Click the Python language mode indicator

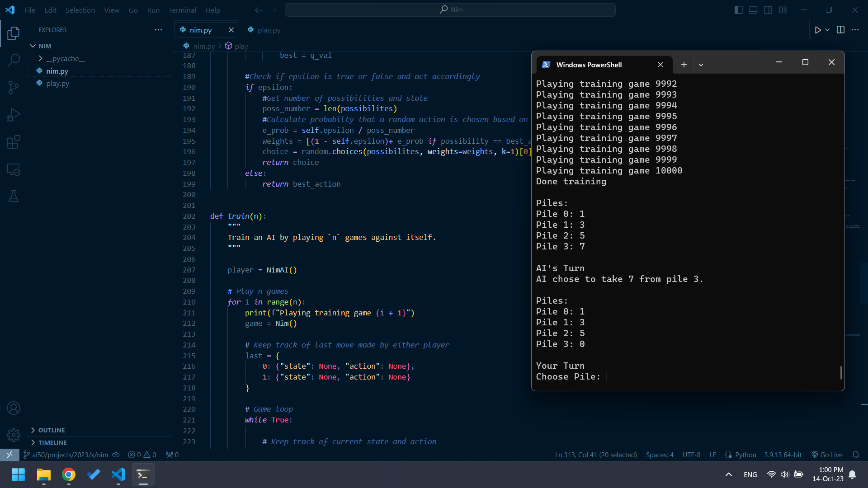[745, 455]
